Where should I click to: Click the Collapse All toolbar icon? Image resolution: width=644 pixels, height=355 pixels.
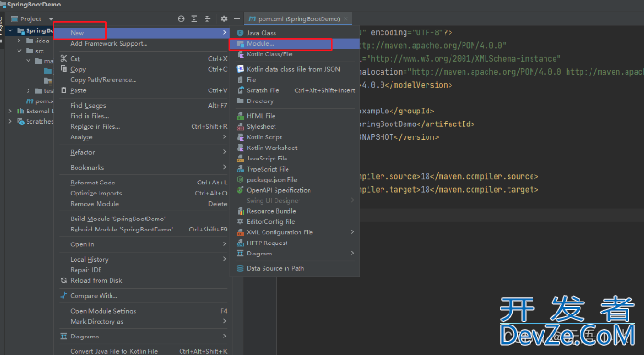[x=207, y=18]
